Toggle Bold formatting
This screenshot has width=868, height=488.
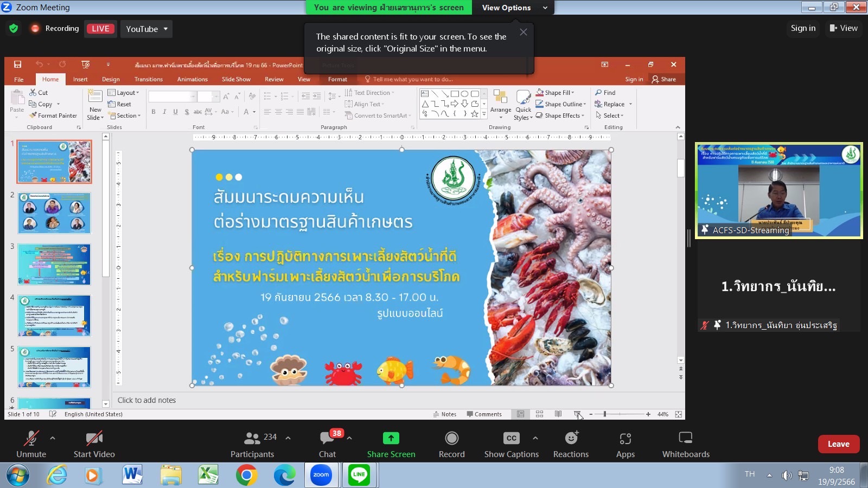pyautogui.click(x=154, y=112)
